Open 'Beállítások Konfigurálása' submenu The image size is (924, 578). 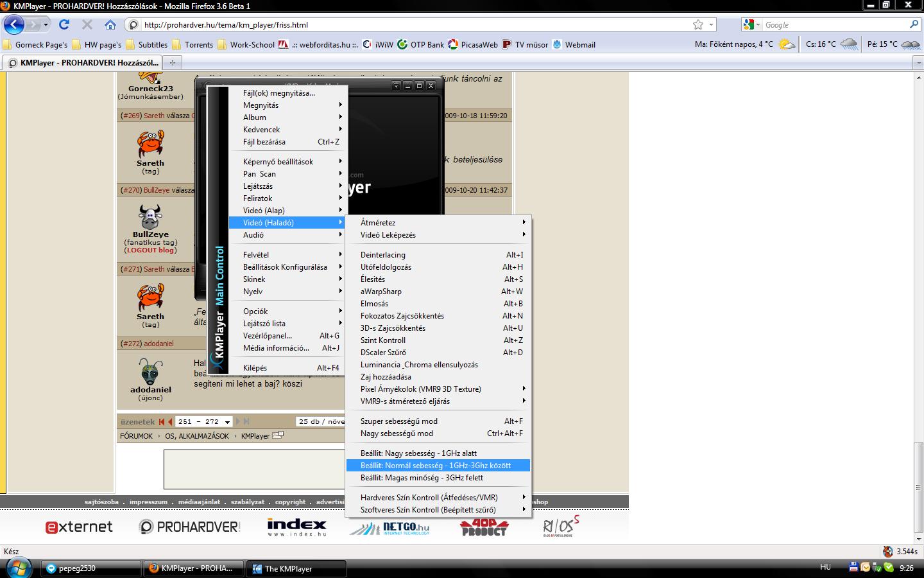tap(289, 267)
